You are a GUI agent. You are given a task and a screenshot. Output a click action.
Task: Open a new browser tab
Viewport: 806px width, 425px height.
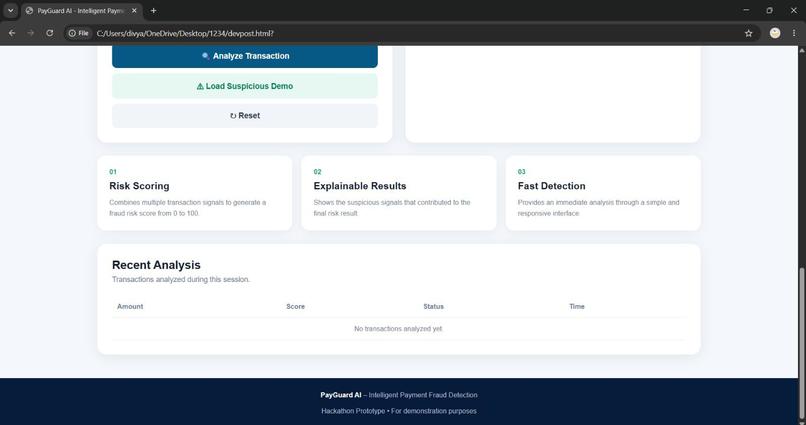153,10
